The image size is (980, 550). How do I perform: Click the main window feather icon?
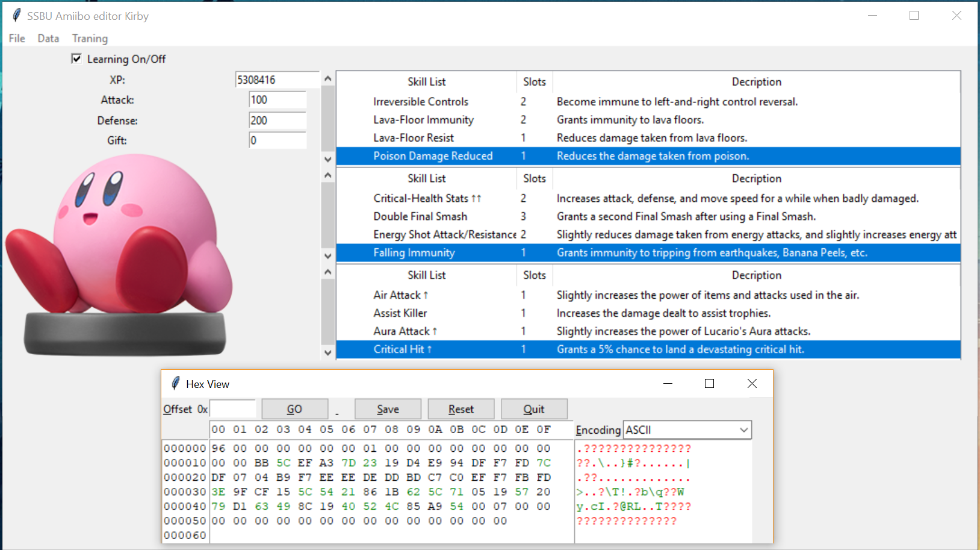[x=16, y=16]
